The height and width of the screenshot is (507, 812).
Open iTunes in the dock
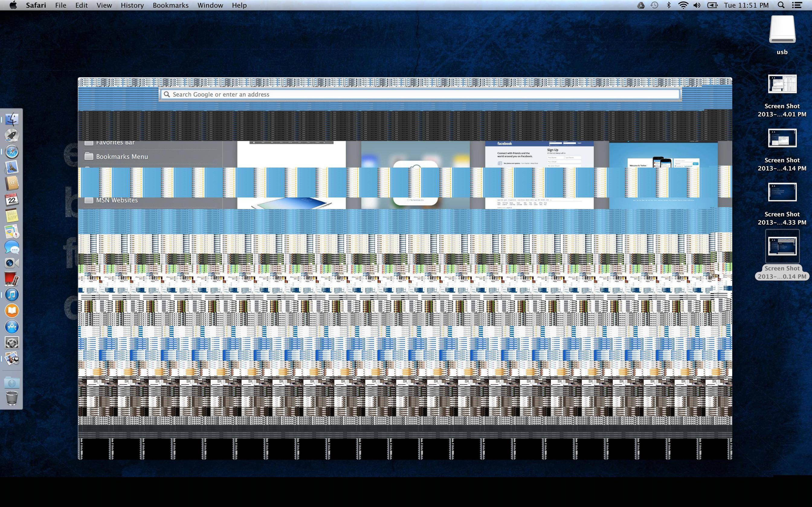[12, 295]
